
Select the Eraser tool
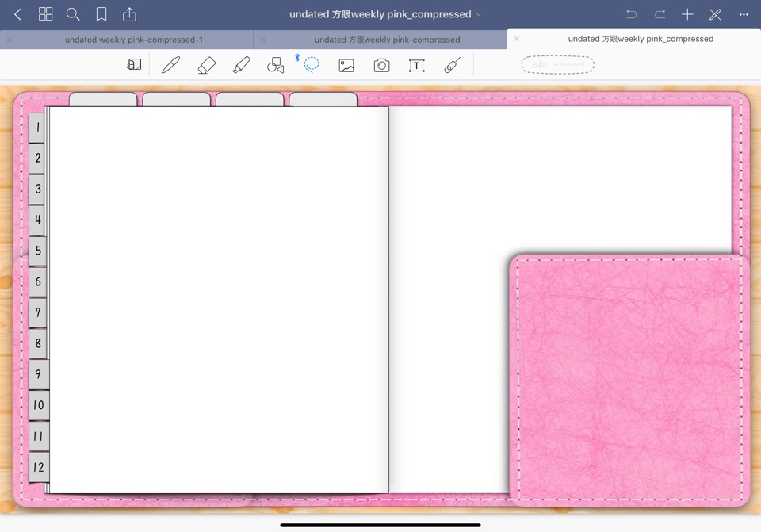206,64
